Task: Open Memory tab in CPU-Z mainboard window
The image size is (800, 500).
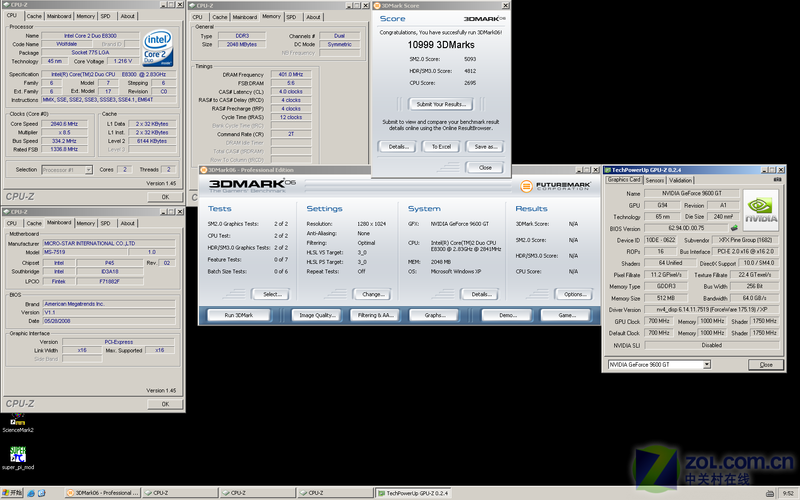Action: (x=86, y=223)
